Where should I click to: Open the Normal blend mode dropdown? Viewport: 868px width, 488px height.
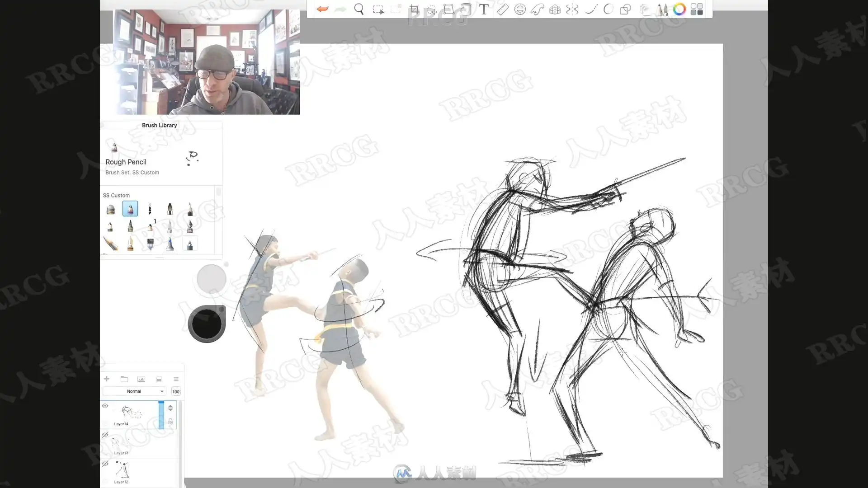[134, 391]
